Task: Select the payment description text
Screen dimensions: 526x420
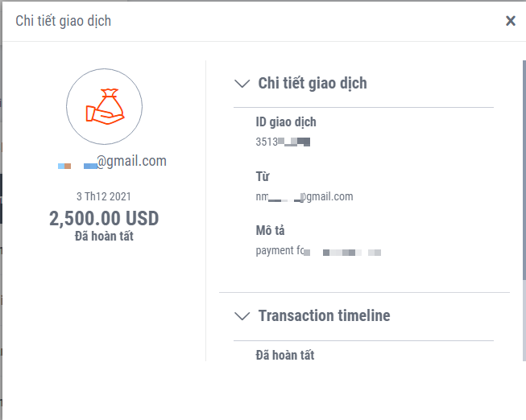Action: click(317, 251)
